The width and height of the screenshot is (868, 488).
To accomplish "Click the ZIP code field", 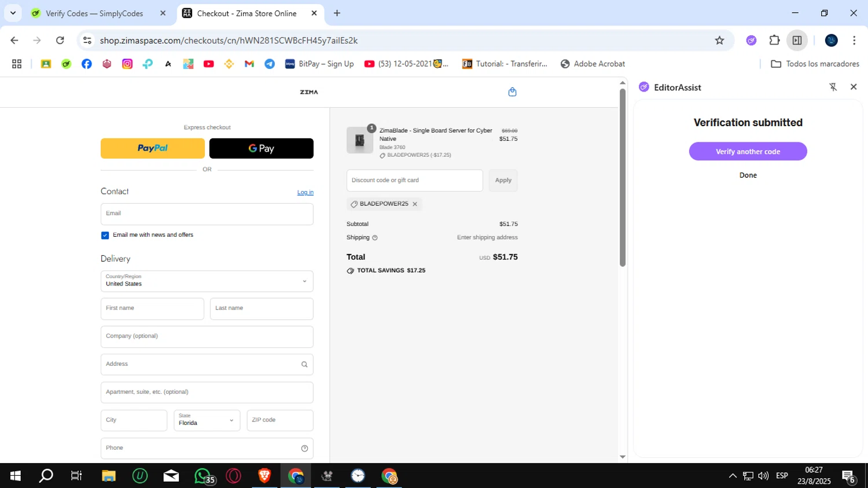I will 280,421.
